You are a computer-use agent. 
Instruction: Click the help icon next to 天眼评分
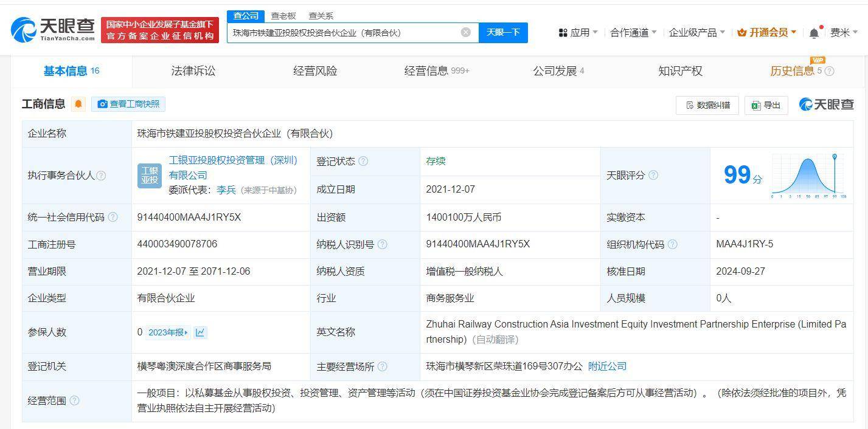(x=653, y=175)
